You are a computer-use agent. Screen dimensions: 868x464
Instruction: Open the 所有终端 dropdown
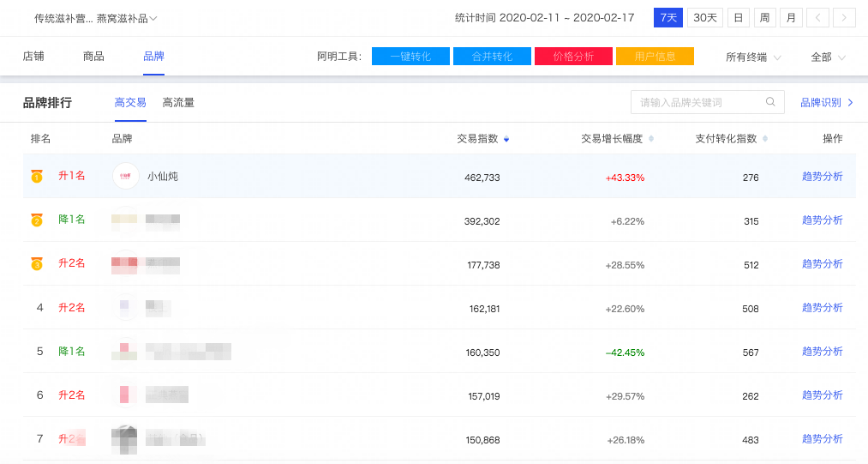(x=753, y=57)
